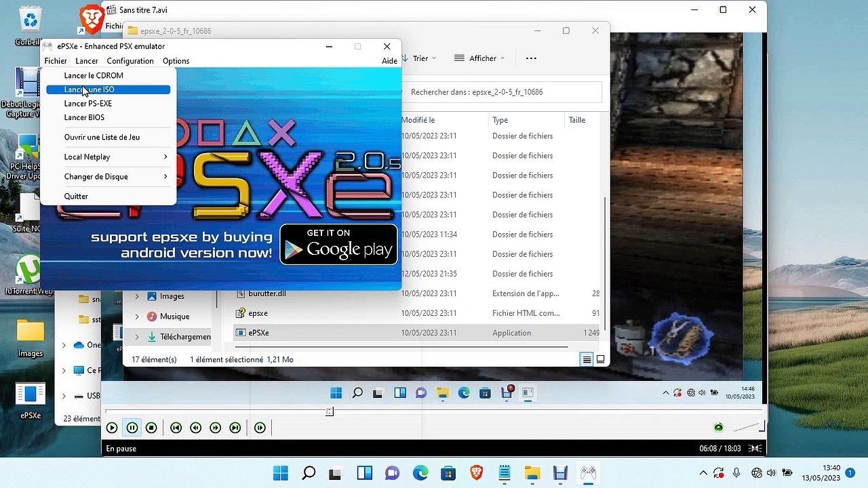Open File Explorer from the taskbar

pos(532,472)
